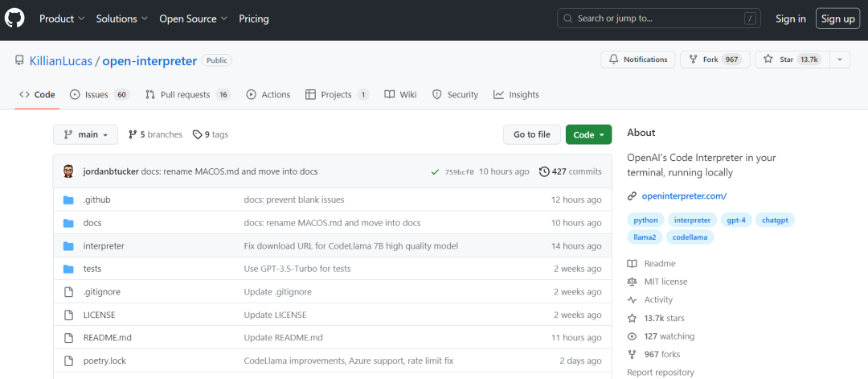Click the GitHub logo icon

15,19
